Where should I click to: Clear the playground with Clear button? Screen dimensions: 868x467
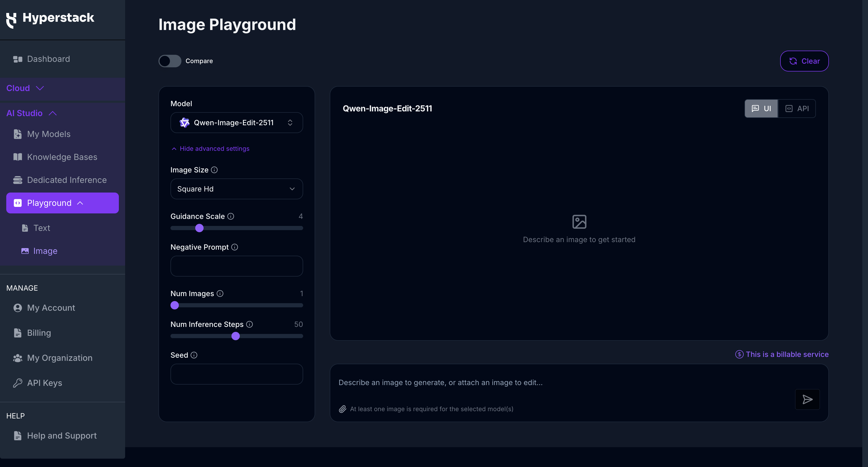tap(804, 61)
